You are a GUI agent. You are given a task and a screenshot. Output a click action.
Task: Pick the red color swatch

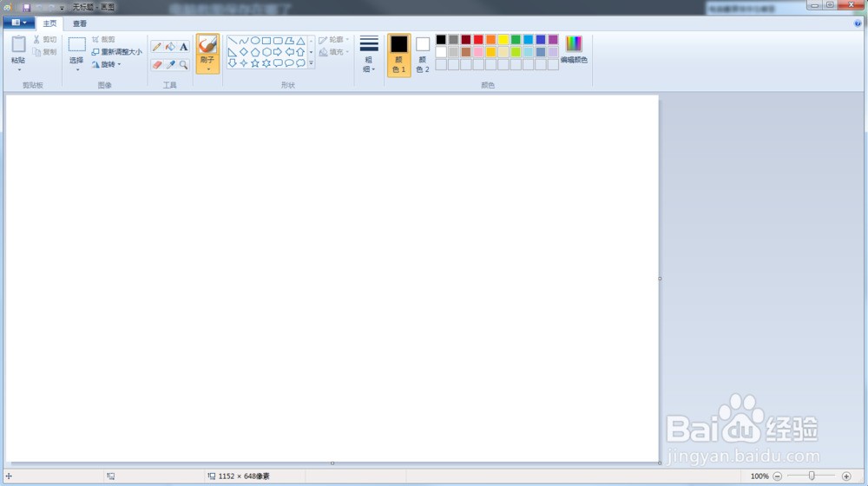point(478,40)
